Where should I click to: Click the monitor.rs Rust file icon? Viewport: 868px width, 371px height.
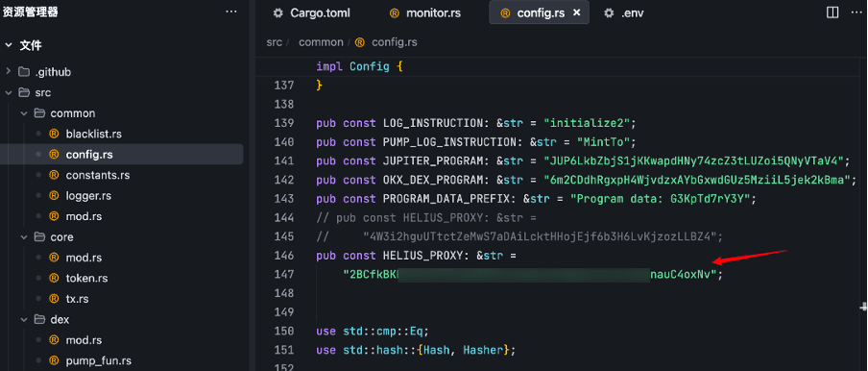394,12
